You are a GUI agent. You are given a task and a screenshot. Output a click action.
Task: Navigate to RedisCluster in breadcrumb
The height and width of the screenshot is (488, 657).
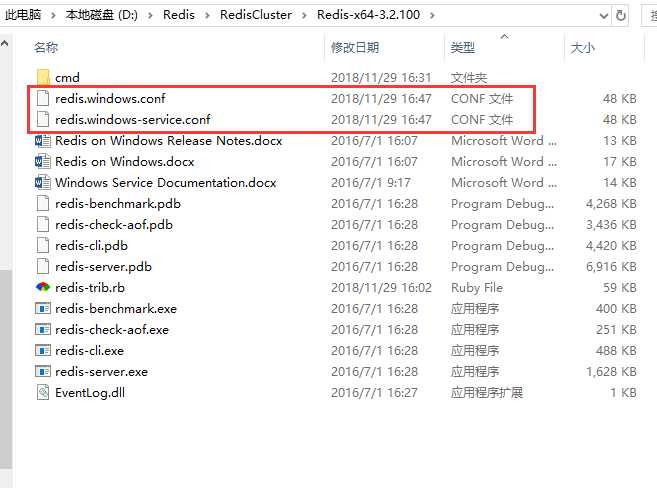(256, 15)
